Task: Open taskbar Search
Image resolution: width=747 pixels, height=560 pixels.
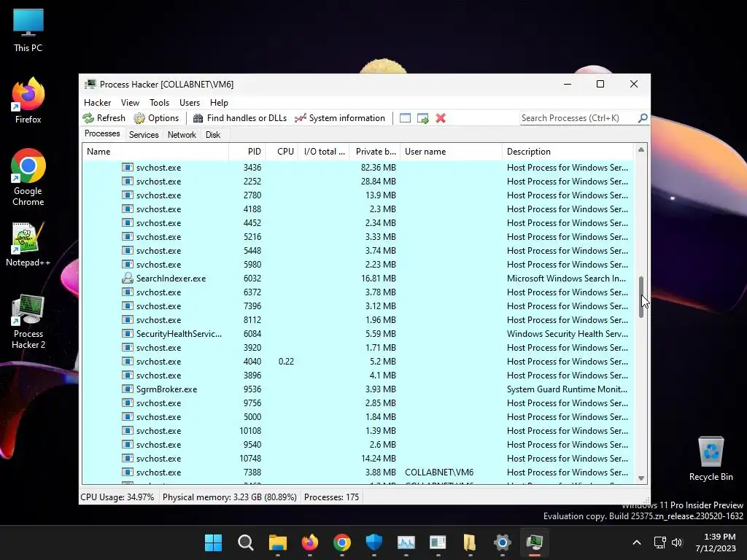Action: 245,542
